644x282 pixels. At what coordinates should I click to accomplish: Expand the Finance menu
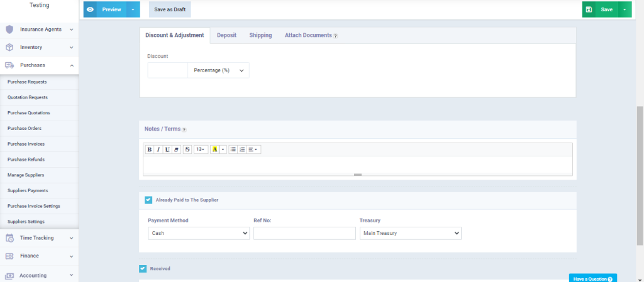[x=72, y=256]
